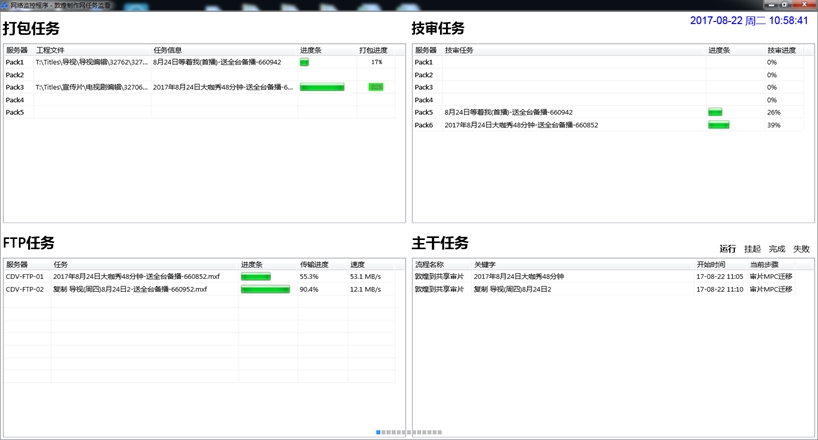Screen dimensions: 818x440
Task: Select Pack6 in the 技审任务 list
Action: coord(424,125)
